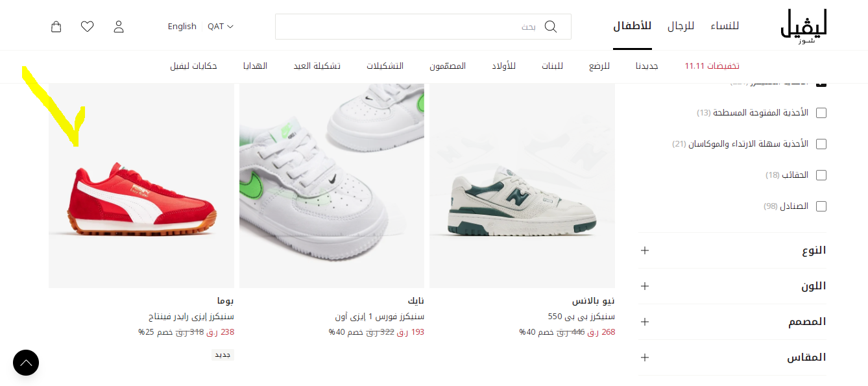
Task: Check the الصنادل (98) checkbox
Action: click(x=821, y=206)
